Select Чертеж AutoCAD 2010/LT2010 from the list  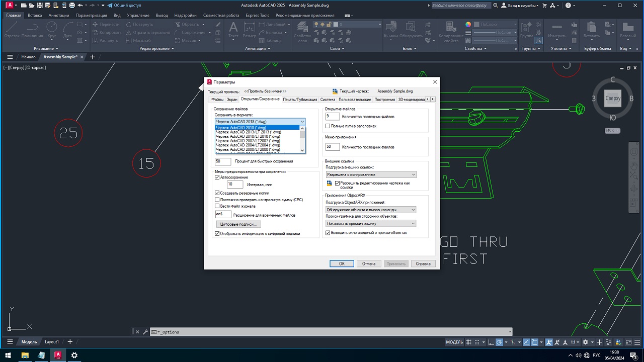pyautogui.click(x=248, y=136)
